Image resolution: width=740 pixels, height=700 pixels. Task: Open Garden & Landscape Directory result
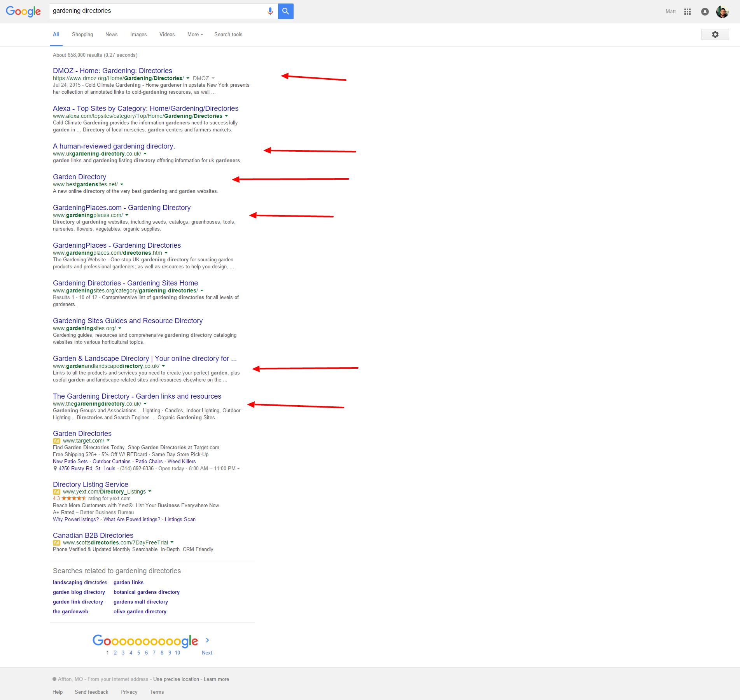[x=145, y=359]
